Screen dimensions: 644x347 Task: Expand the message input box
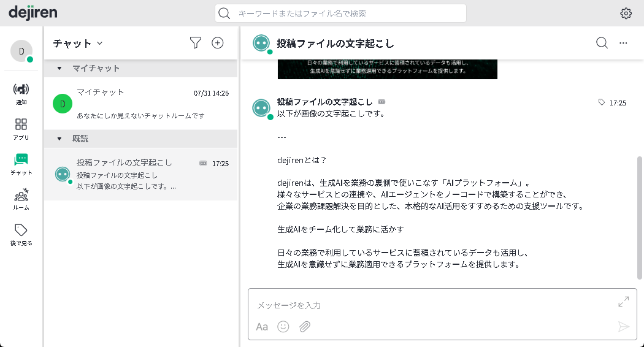coord(623,302)
